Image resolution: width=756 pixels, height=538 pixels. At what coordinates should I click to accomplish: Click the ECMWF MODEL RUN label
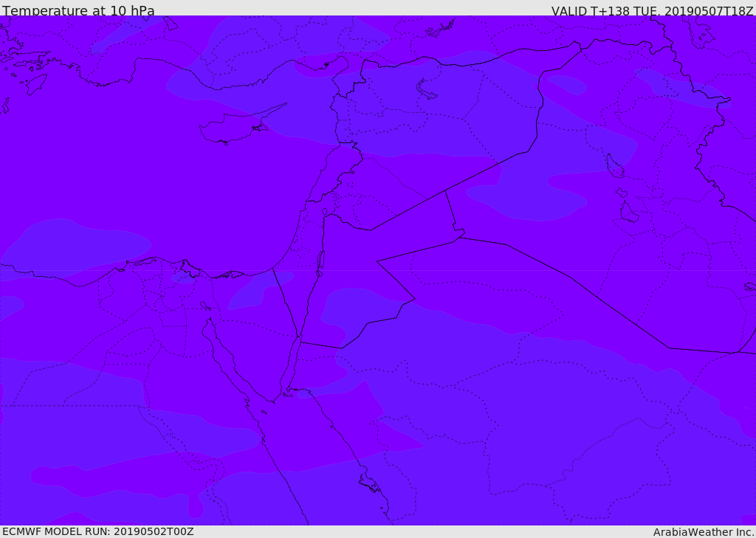click(97, 531)
